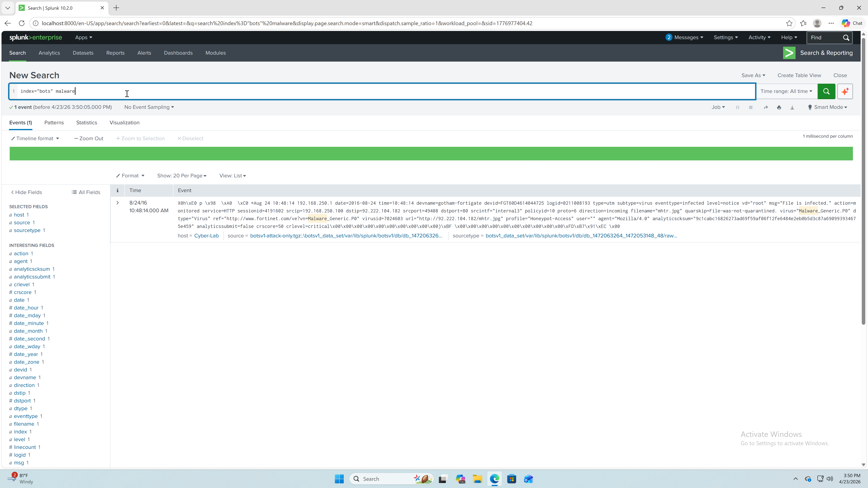Click the Splunk enterprise logo
This screenshot has height=488, width=868.
click(36, 37)
